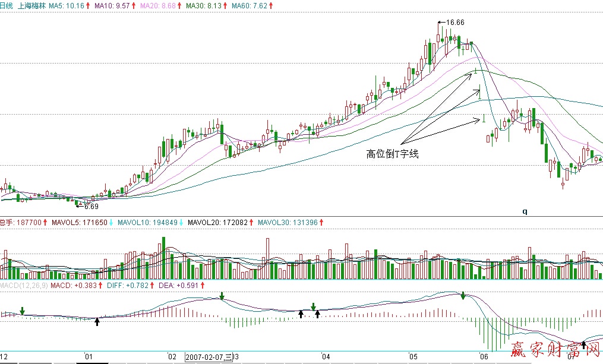Click the black buy arrow above month 01
Screen dimensions: 603x364
97,321
